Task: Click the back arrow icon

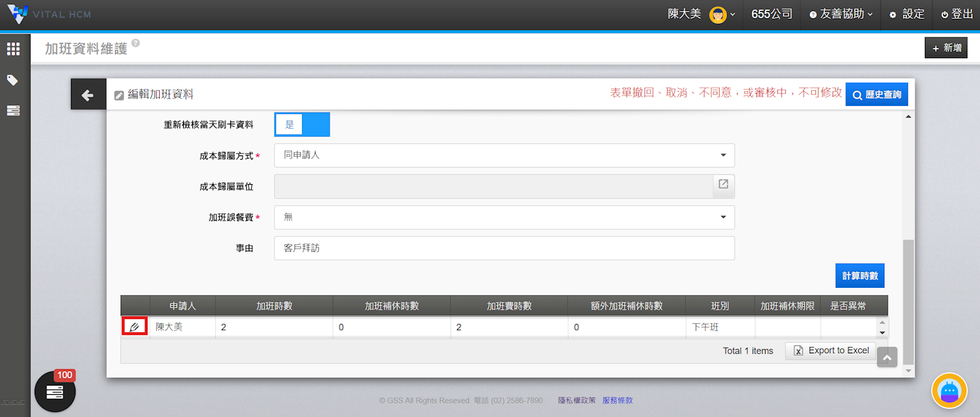Action: pyautogui.click(x=88, y=95)
